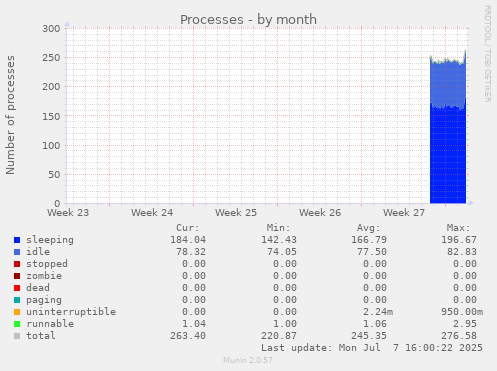Click the 'sleeping' legend label

50,240
